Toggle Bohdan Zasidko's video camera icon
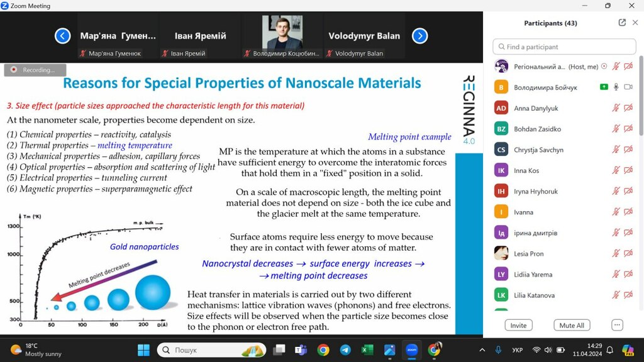The image size is (644, 362). click(628, 129)
